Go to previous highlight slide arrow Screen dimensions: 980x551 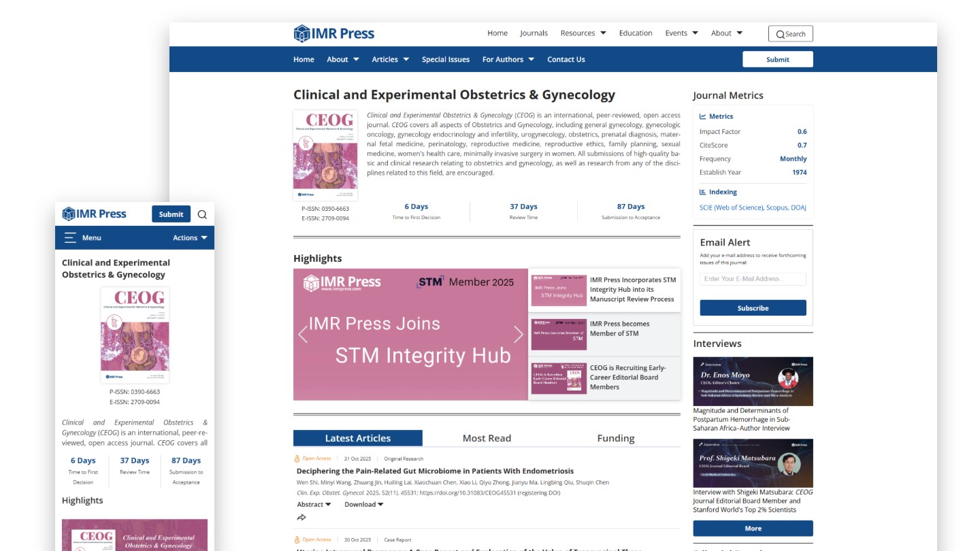point(303,334)
